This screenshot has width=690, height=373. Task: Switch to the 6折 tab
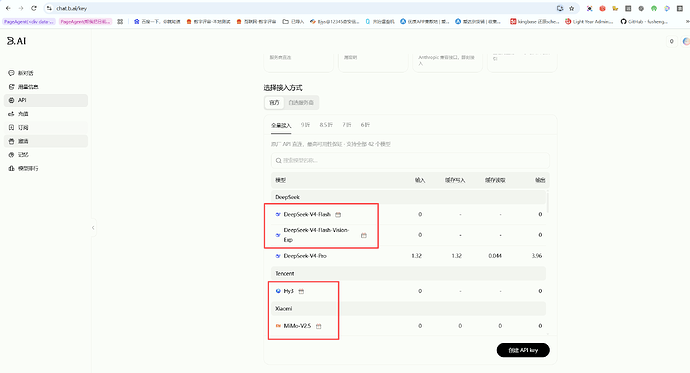365,125
